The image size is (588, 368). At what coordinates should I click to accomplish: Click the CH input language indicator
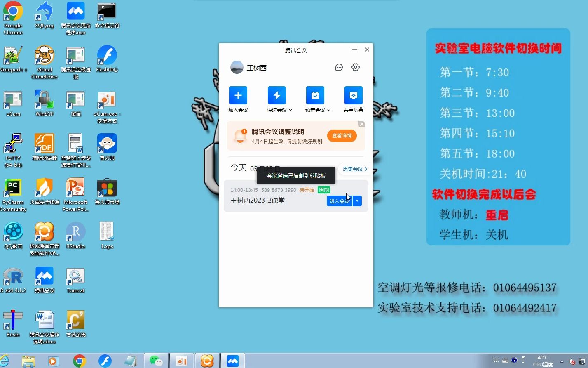click(496, 360)
